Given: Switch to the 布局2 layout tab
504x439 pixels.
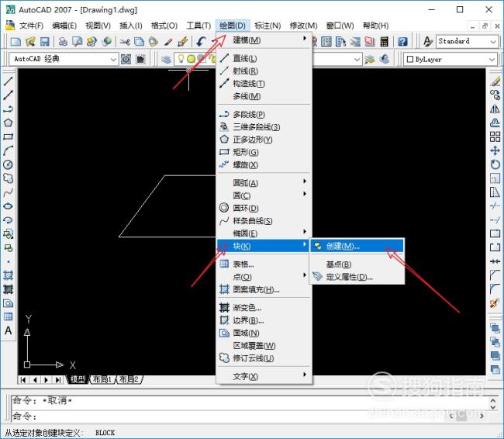Looking at the screenshot, I should [129, 379].
